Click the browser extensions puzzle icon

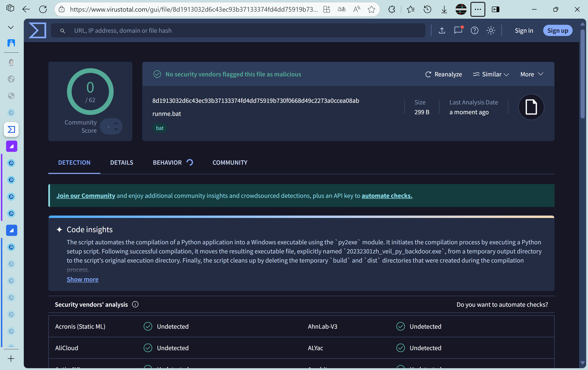click(x=392, y=9)
